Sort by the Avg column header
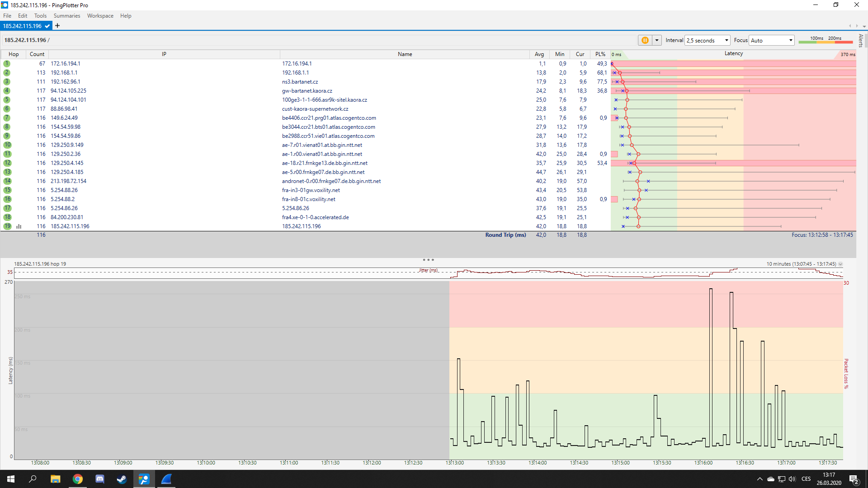 (539, 54)
